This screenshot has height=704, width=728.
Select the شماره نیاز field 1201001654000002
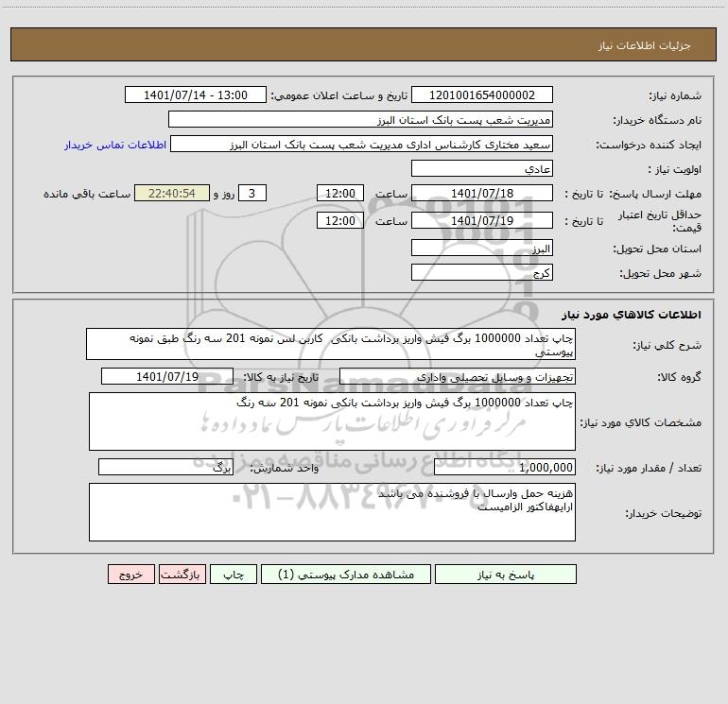[482, 94]
